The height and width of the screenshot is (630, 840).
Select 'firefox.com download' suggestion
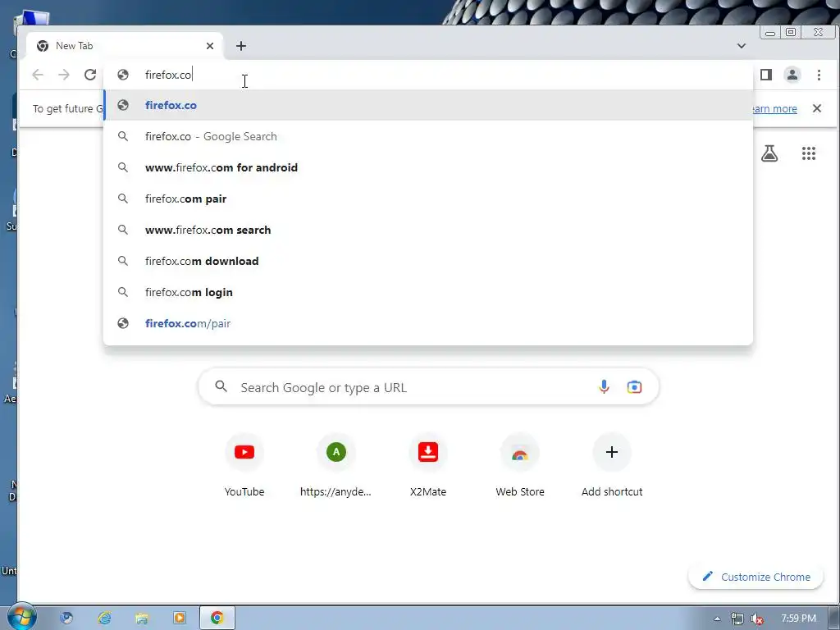point(428,261)
